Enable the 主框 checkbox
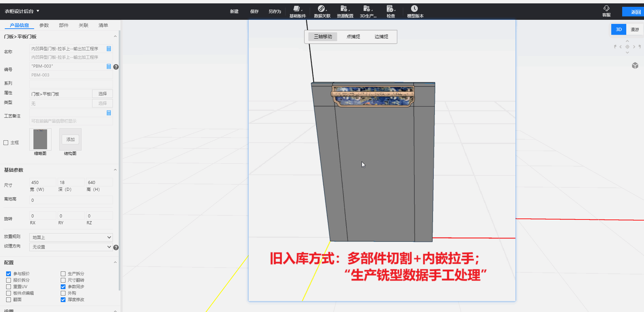Screen dimensions: 644x312 [6, 143]
